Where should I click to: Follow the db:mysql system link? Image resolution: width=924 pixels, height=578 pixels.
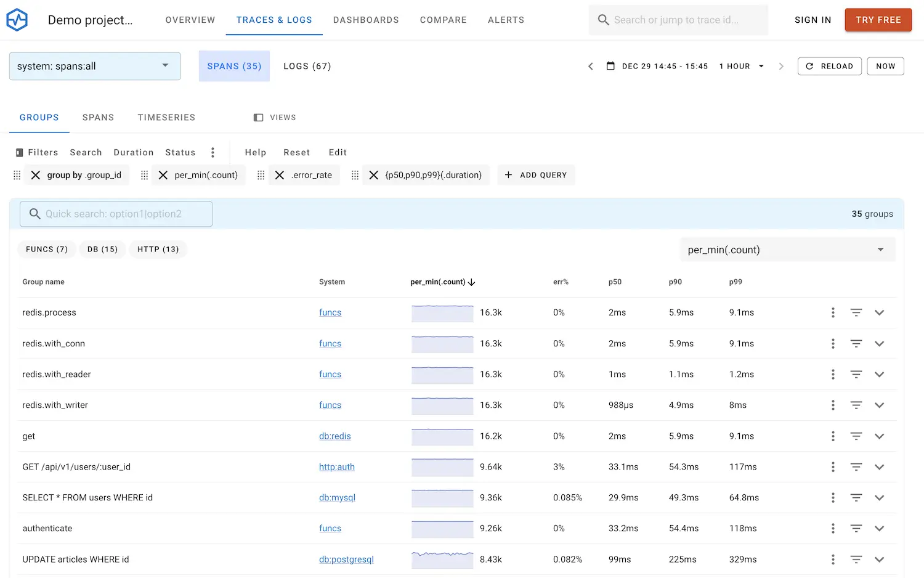[x=337, y=498]
